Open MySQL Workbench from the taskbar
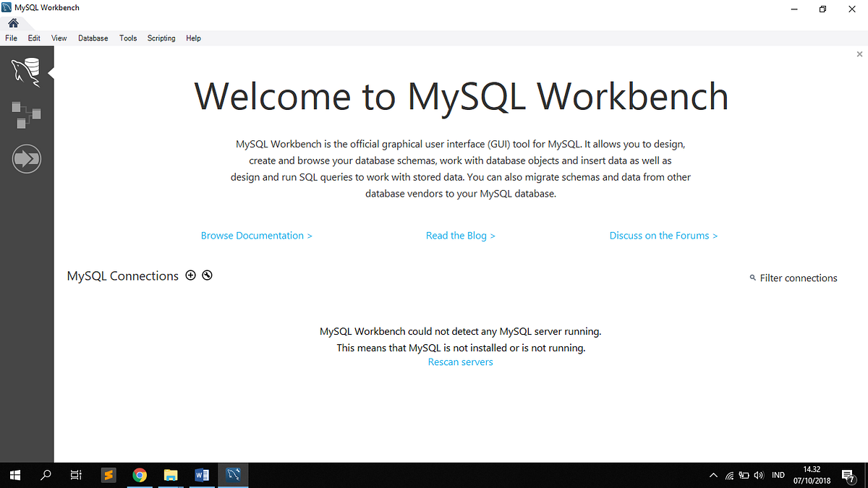Image resolution: width=868 pixels, height=488 pixels. [x=233, y=475]
